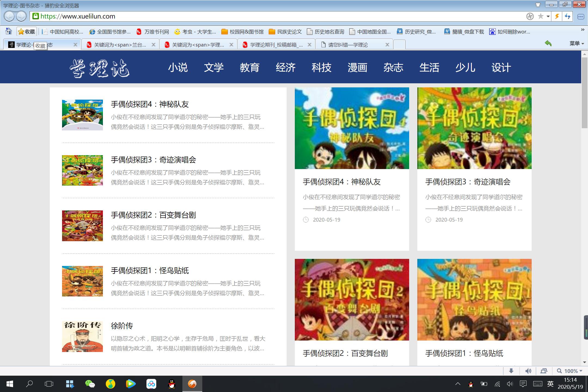Go to the 设计 category

click(501, 67)
